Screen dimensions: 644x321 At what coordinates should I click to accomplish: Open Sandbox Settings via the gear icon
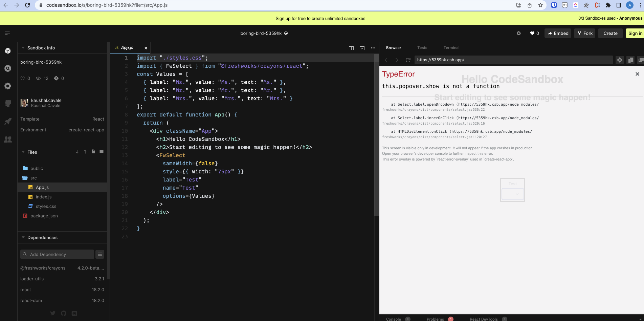8,86
